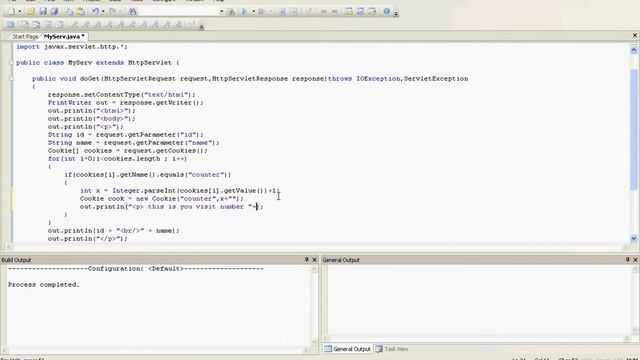Click the editor scrollbar down arrow
Image resolution: width=640 pixels, height=360 pixels.
click(x=633, y=238)
